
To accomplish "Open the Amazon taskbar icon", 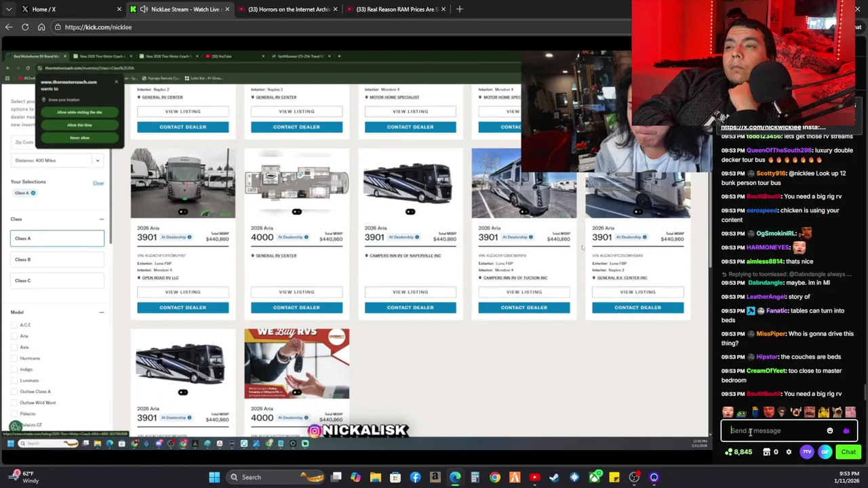I will [x=435, y=477].
